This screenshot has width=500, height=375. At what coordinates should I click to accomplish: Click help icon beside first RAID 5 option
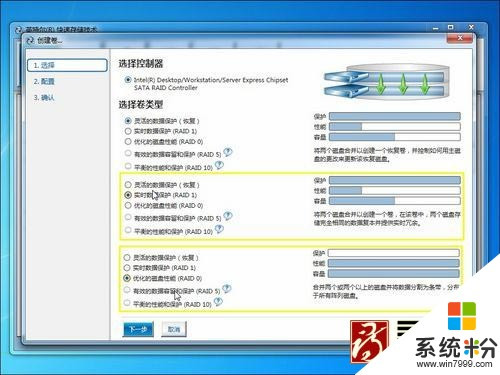228,152
